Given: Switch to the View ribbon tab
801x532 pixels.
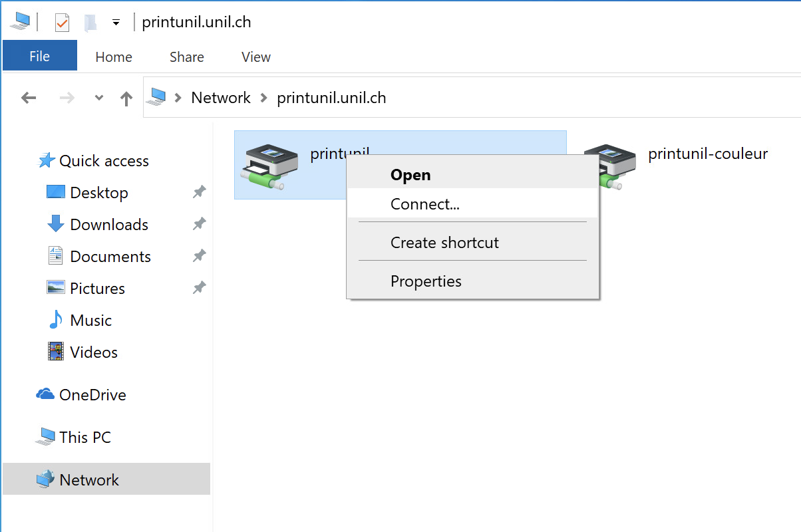Looking at the screenshot, I should 255,57.
